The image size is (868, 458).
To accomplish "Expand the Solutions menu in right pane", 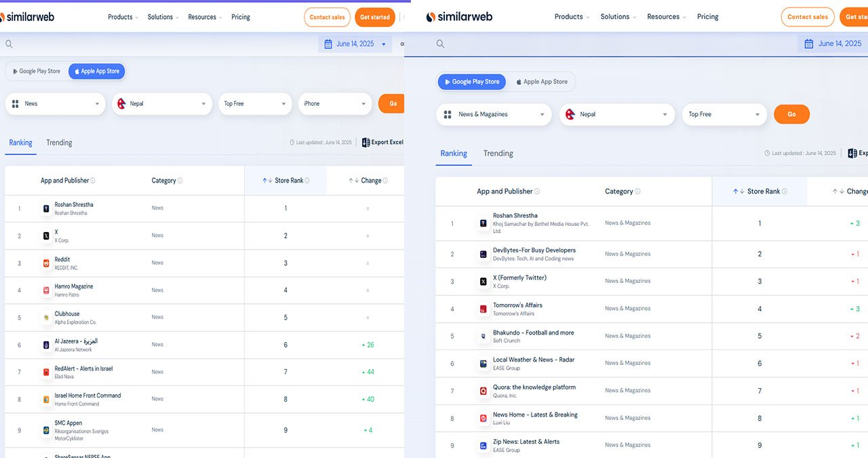I will [x=618, y=17].
